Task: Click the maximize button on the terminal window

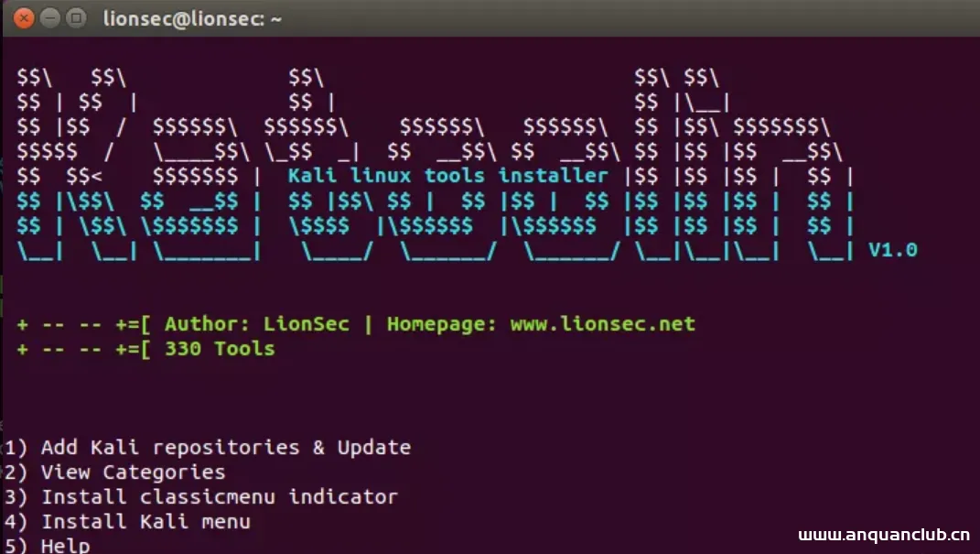Action: (75, 17)
